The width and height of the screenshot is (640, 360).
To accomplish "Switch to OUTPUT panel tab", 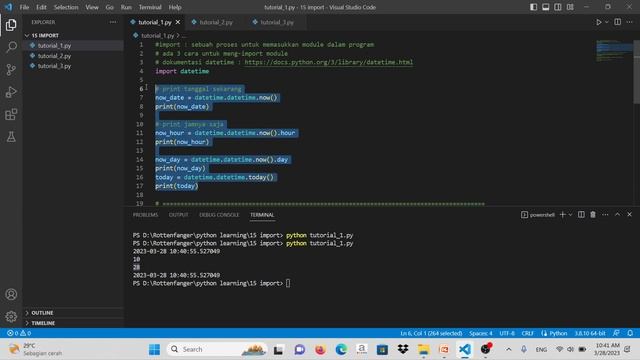I will click(x=178, y=215).
